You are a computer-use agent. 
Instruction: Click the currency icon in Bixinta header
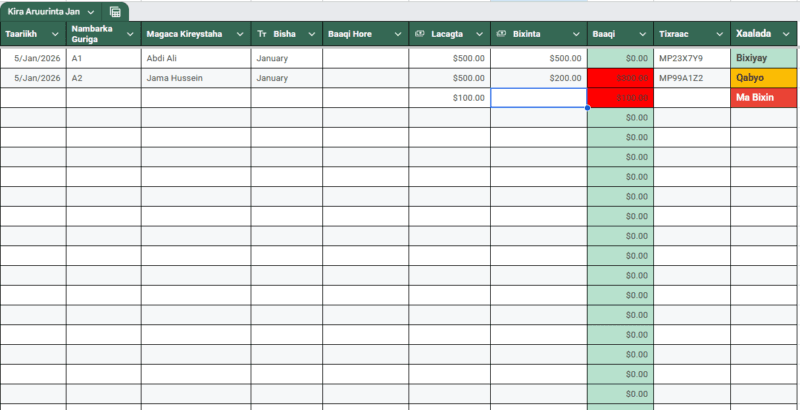[501, 34]
